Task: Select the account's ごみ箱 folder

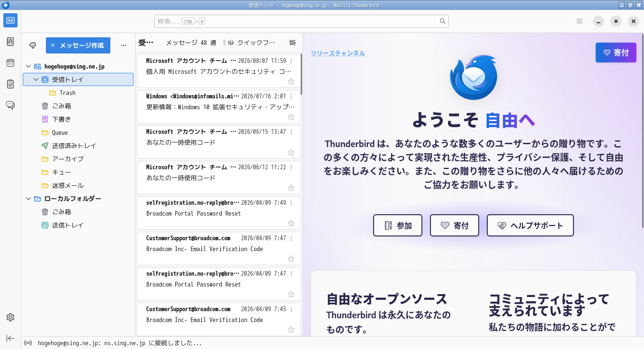Action: coord(78,106)
